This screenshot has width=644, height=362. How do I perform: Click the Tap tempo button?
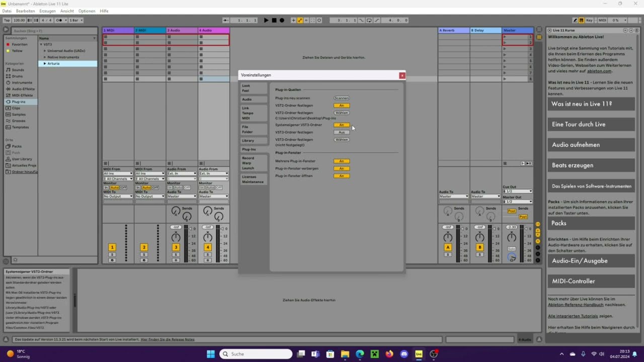tap(7, 20)
